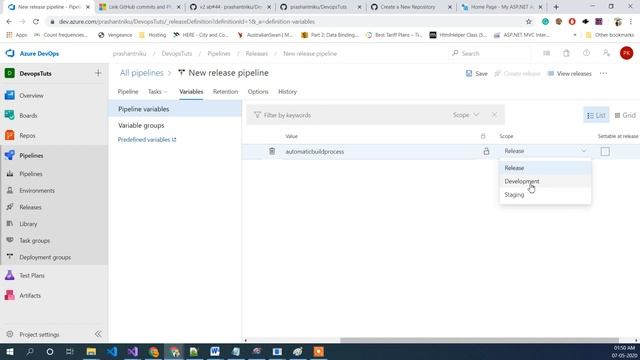
Task: Open Word from taskbar
Action: click(215, 351)
